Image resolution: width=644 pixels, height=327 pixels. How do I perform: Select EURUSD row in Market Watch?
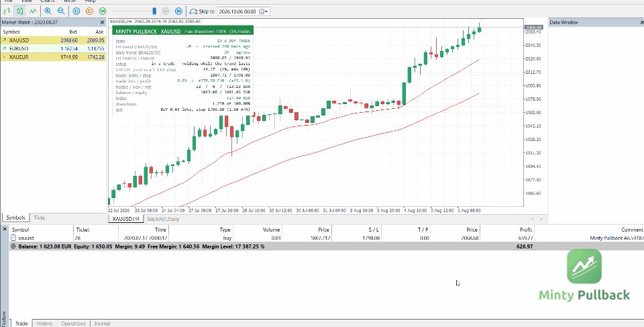[54, 48]
